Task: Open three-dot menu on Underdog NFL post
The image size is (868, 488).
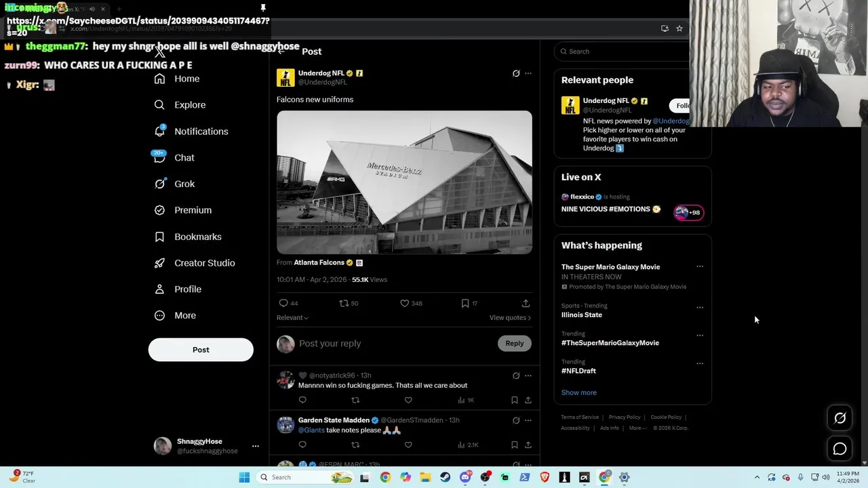Action: [528, 73]
